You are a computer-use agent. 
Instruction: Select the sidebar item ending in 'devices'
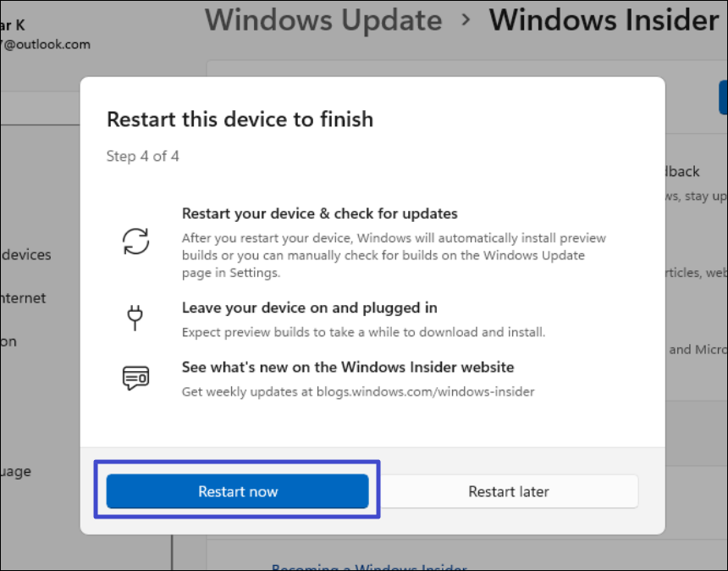[26, 255]
